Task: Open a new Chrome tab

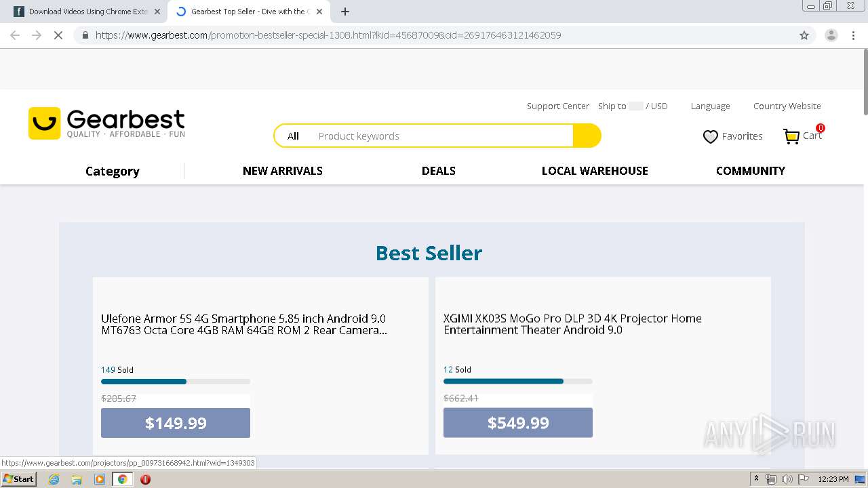Action: tap(345, 12)
